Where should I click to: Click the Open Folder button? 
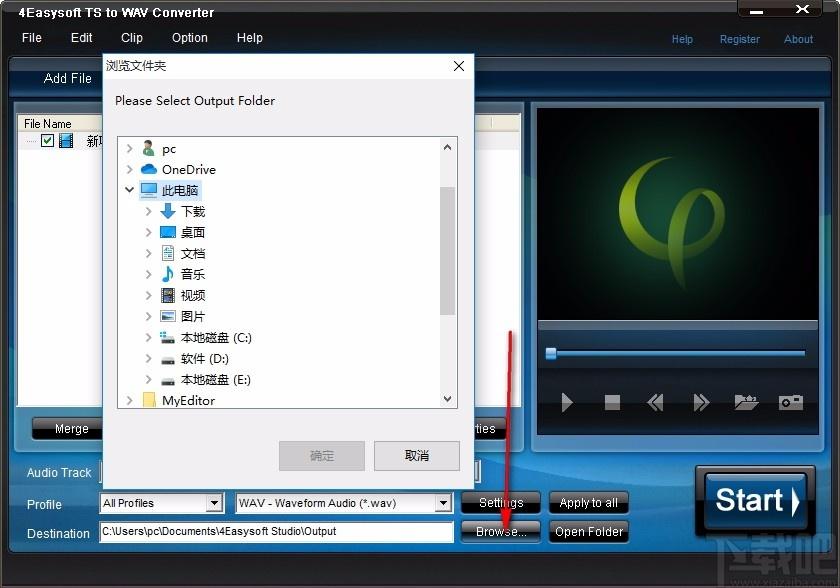click(589, 532)
